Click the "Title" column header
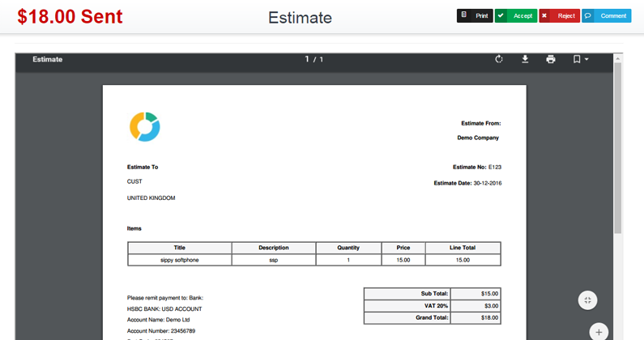The width and height of the screenshot is (644, 340). tap(180, 248)
